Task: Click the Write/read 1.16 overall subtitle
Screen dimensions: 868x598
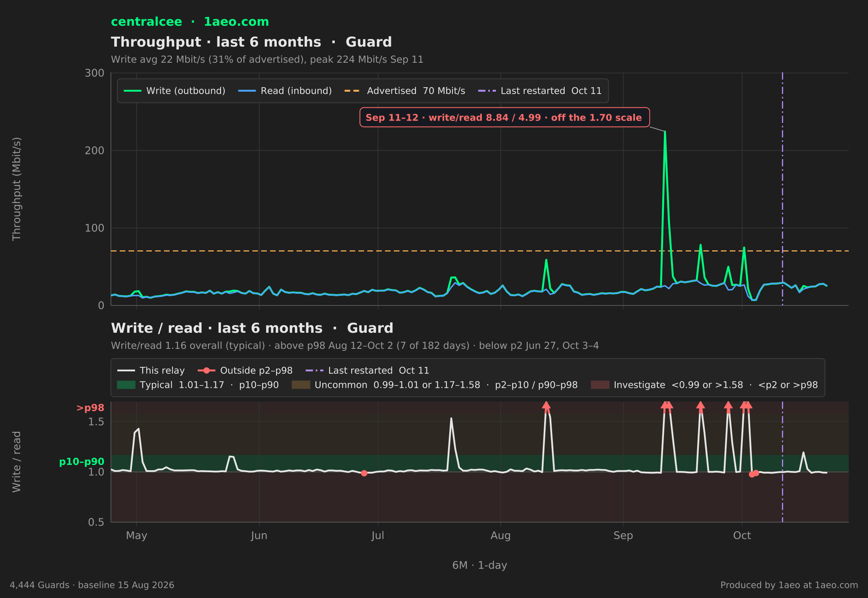Action: click(355, 346)
